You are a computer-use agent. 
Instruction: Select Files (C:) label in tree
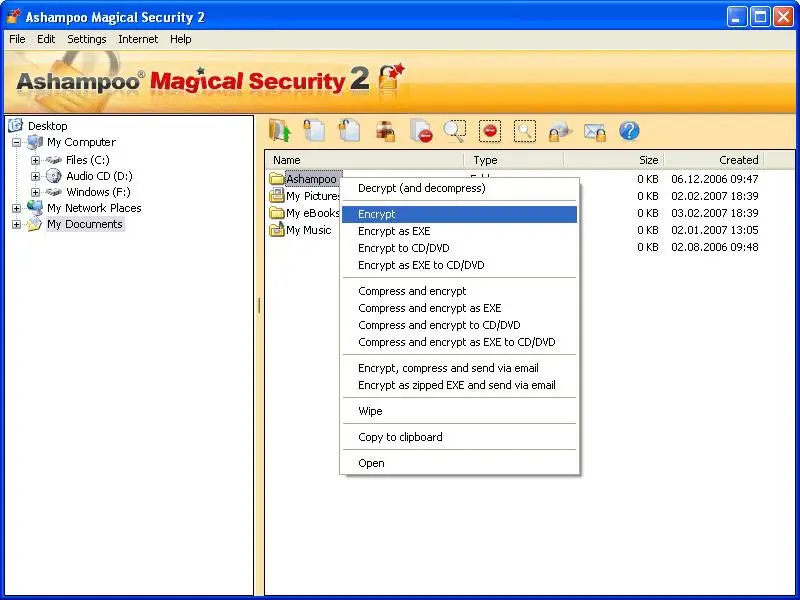pos(88,160)
